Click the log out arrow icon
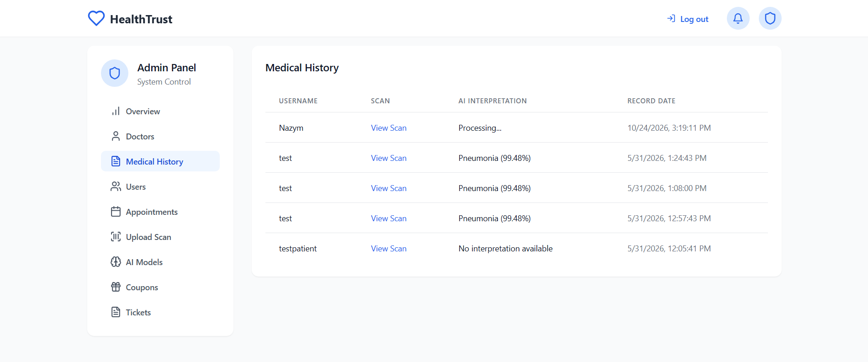The image size is (868, 362). point(671,19)
